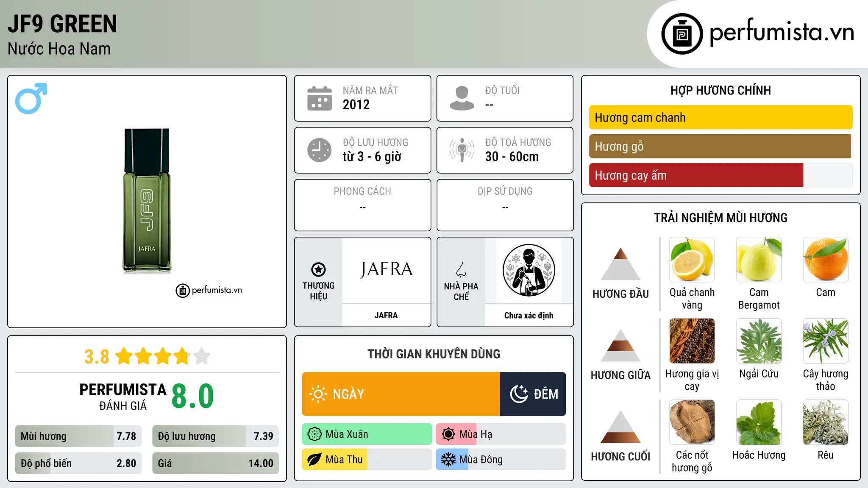Click the top notes pyramid icon
The width and height of the screenshot is (868, 488).
[x=620, y=264]
